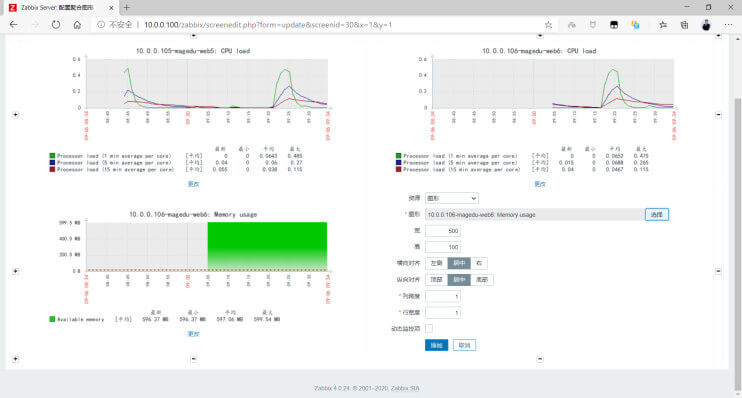Set horizontal alignment to right
This screenshot has height=398, width=742.
click(x=479, y=263)
